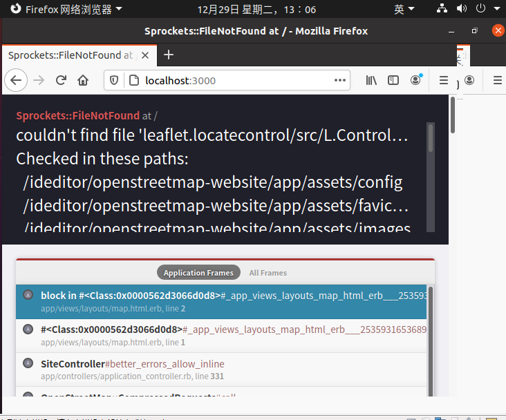The height and width of the screenshot is (420, 506).
Task: Open the input method language dropdown
Action: point(404,9)
